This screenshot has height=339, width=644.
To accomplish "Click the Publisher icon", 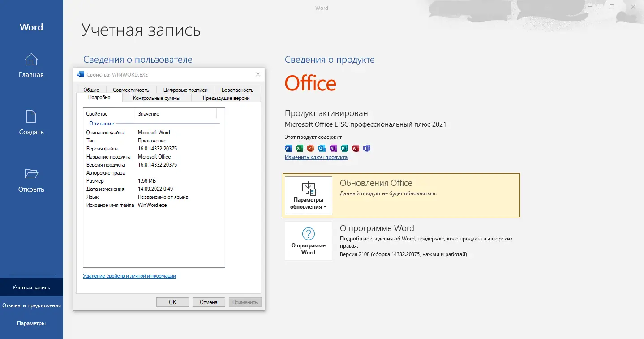I will 344,148.
